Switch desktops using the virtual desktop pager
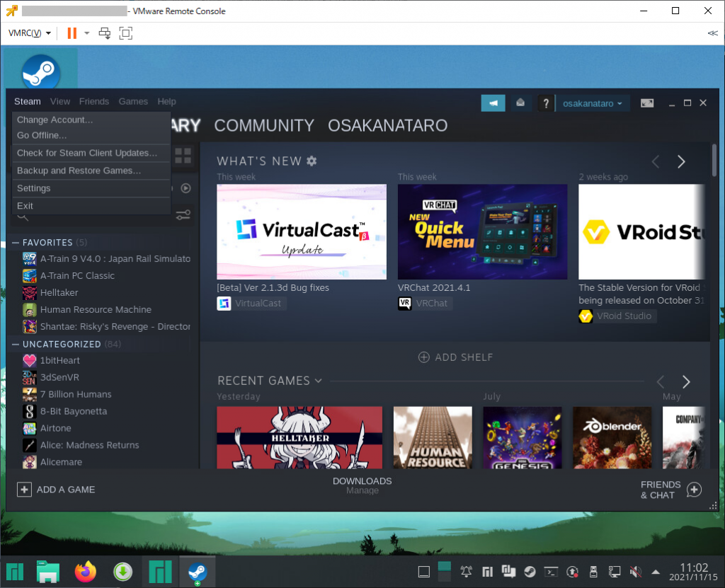Viewport: 725px width, 588px height. pos(445,572)
